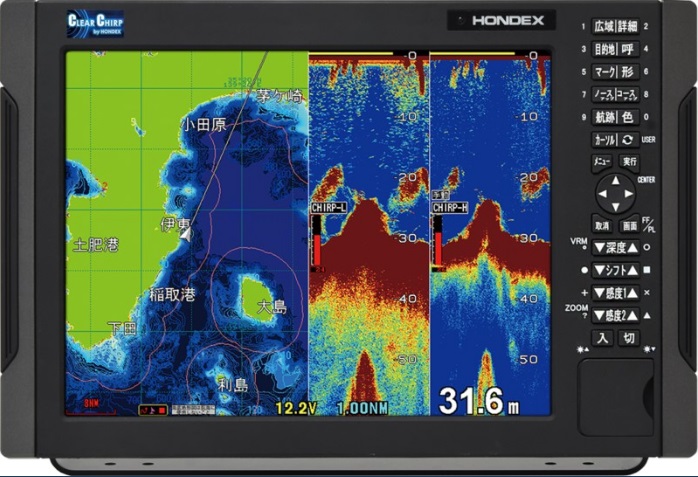Hit the 呼 recall key
The height and width of the screenshot is (477, 698).
pos(627,49)
